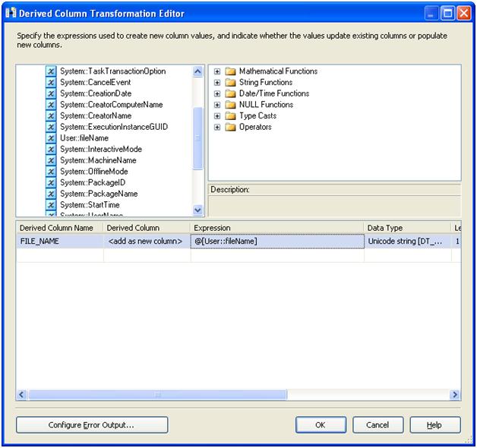This screenshot has width=477, height=448.
Task: Click the Derived Column Name header
Action: (60, 228)
